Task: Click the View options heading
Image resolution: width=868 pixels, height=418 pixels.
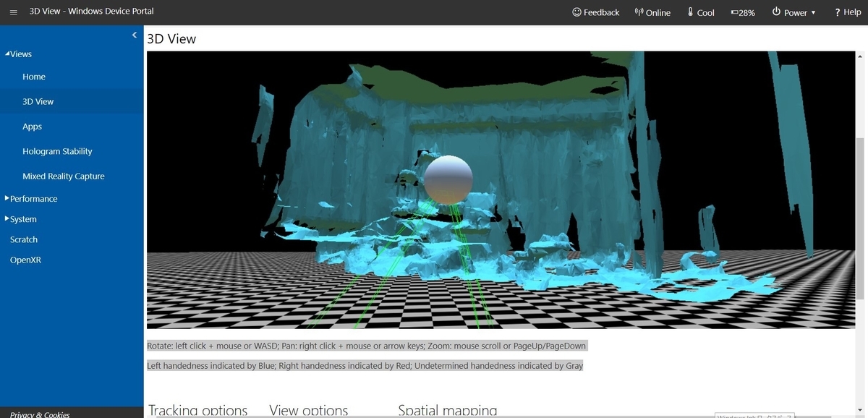Action: tap(309, 410)
